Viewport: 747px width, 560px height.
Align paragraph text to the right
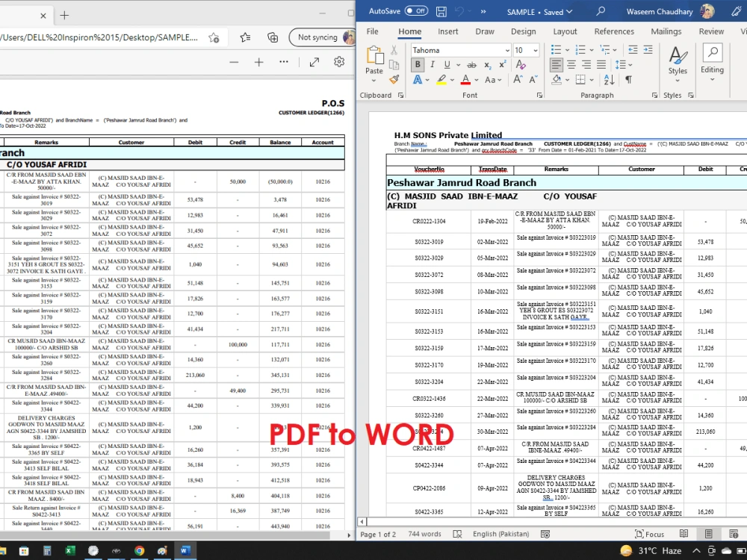586,65
